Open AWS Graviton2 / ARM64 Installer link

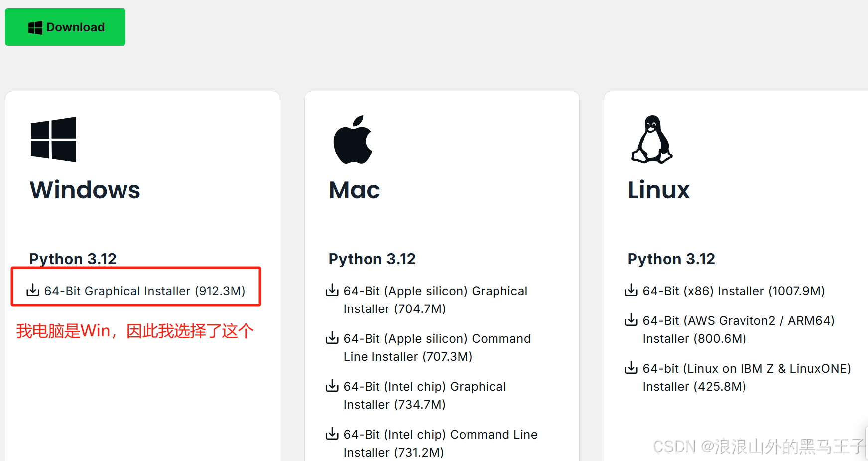pos(739,329)
